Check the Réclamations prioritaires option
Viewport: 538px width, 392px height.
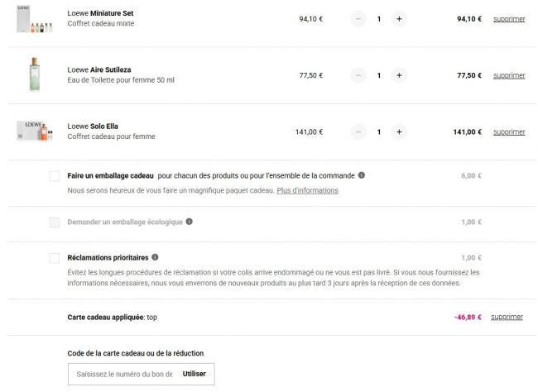coord(55,258)
